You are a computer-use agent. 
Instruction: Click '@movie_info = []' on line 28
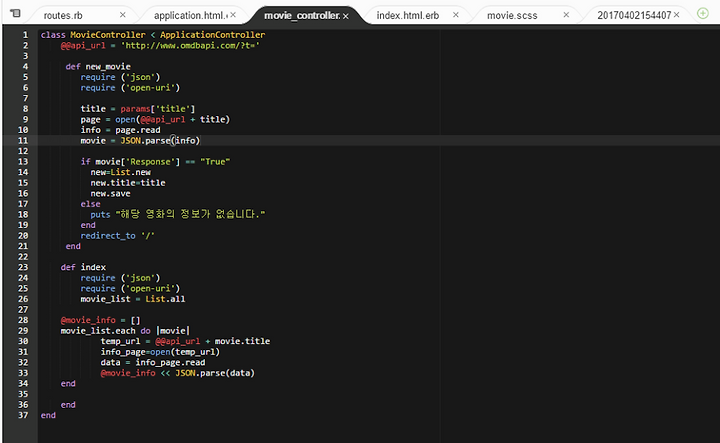click(x=100, y=320)
